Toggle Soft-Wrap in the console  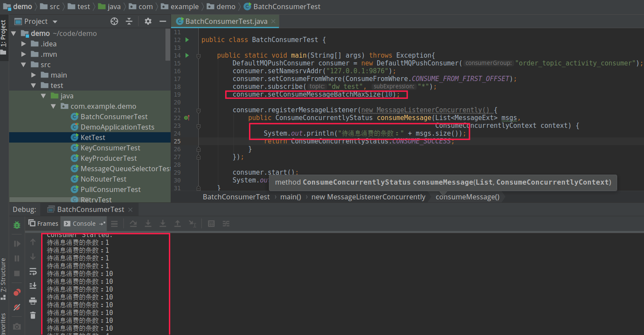[x=33, y=271]
